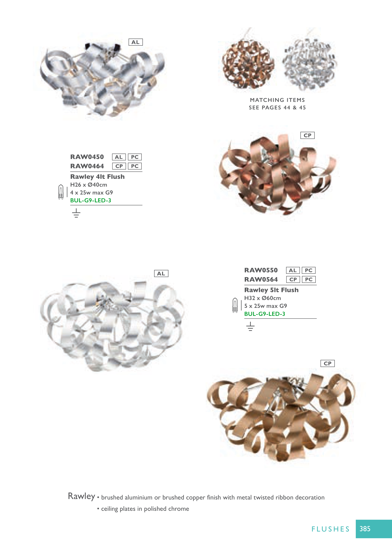Image resolution: width=392 pixels, height=556 pixels.
Task: Select the AL finish box next to RAW0450
Action: tap(119, 157)
